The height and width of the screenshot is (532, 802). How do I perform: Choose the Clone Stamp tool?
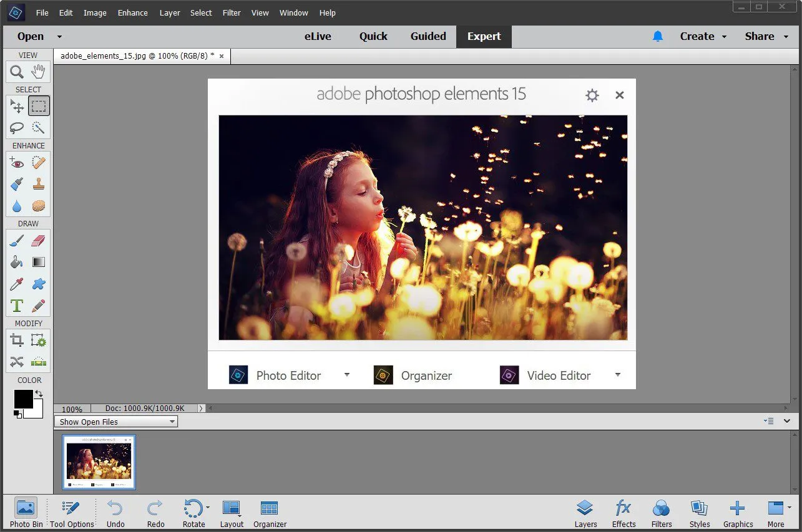38,183
